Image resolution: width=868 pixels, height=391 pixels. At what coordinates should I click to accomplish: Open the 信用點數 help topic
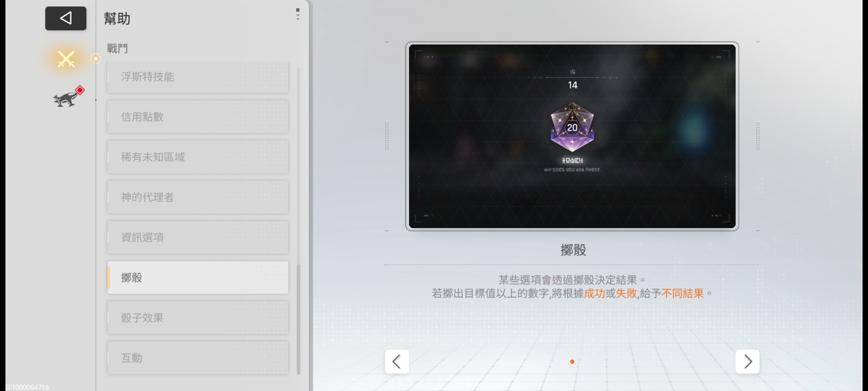[197, 117]
